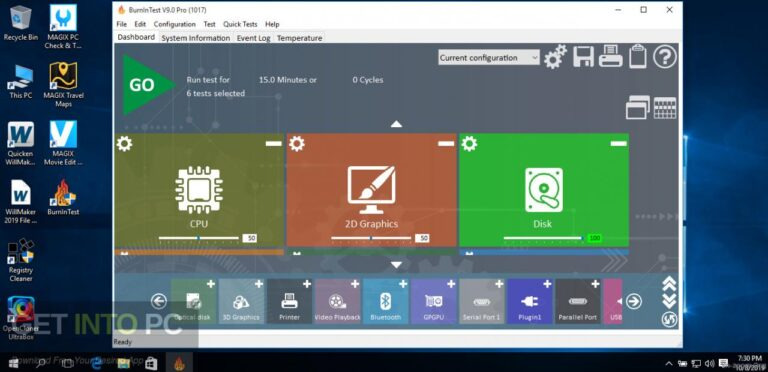Open the BurnInTest desktop shortcut

(63, 198)
